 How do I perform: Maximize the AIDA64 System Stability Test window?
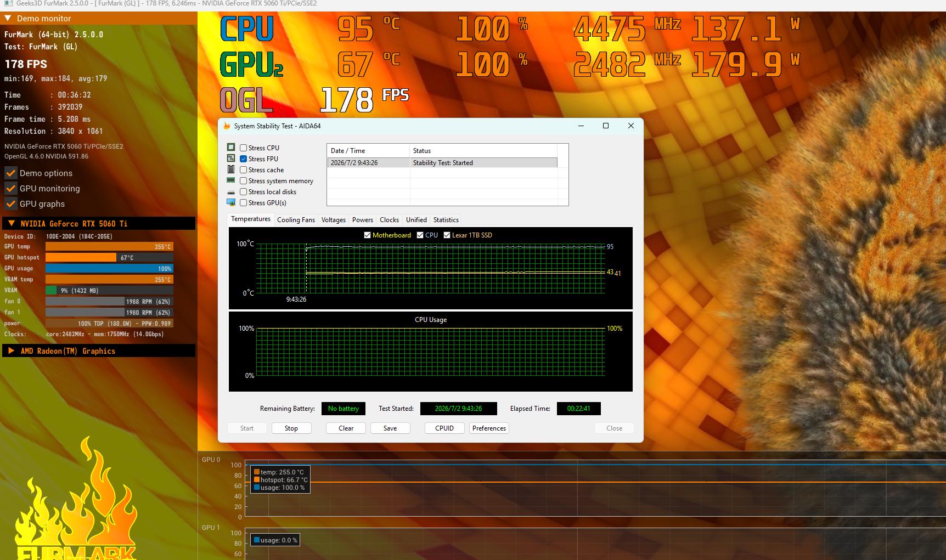(x=606, y=126)
